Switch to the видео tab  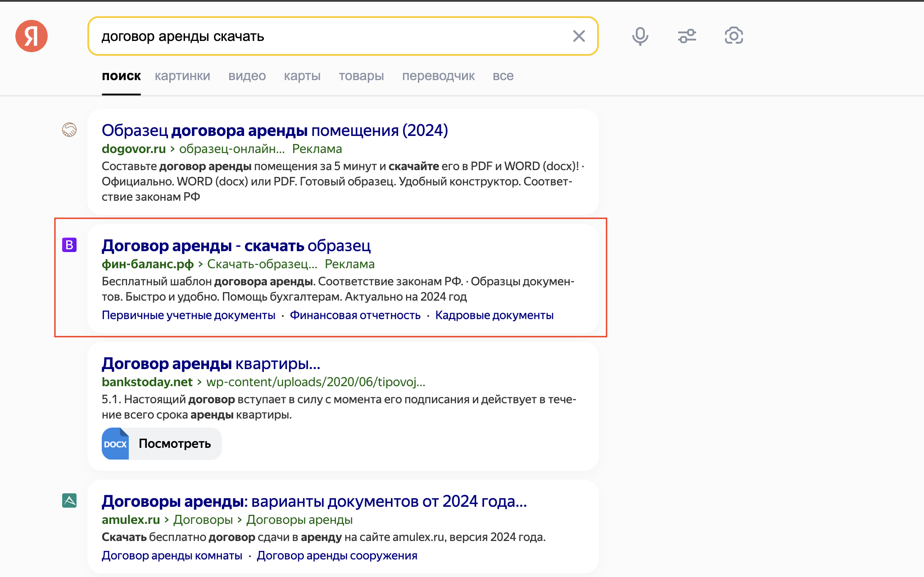point(247,76)
